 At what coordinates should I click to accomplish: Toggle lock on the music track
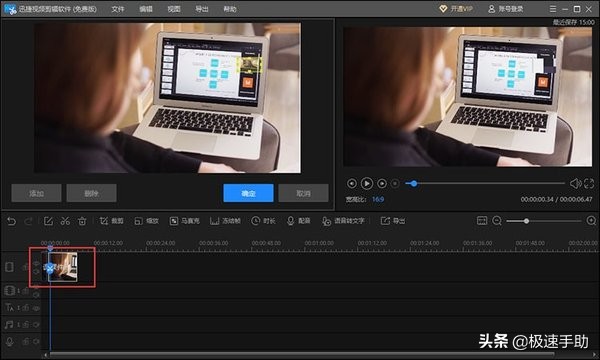pos(26,324)
